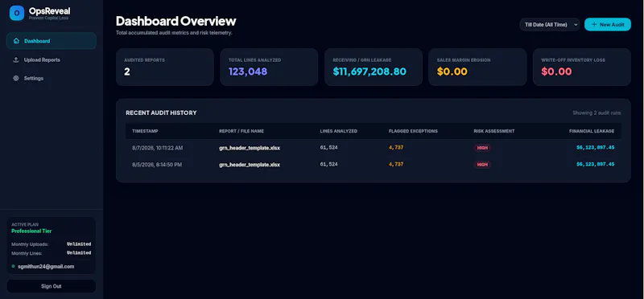Click the Timestamp column header
The height and width of the screenshot is (299, 644).
pyautogui.click(x=145, y=131)
